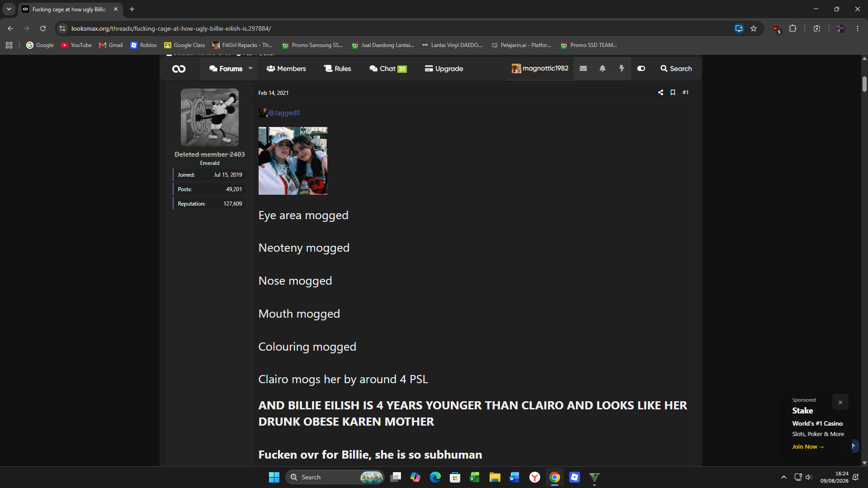Open the Gmail bookmark
Image resolution: width=868 pixels, height=488 pixels.
pyautogui.click(x=111, y=45)
